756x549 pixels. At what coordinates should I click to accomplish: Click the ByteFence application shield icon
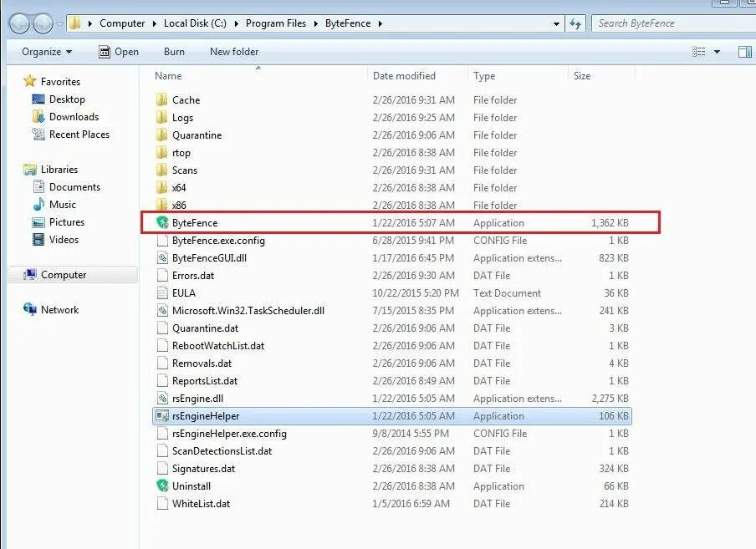pos(162,222)
